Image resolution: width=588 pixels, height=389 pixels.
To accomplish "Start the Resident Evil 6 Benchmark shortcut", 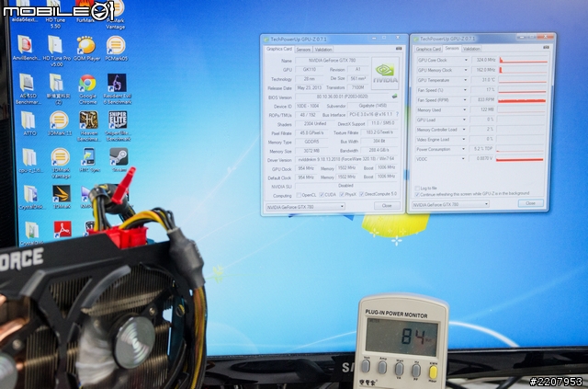I will click(118, 88).
